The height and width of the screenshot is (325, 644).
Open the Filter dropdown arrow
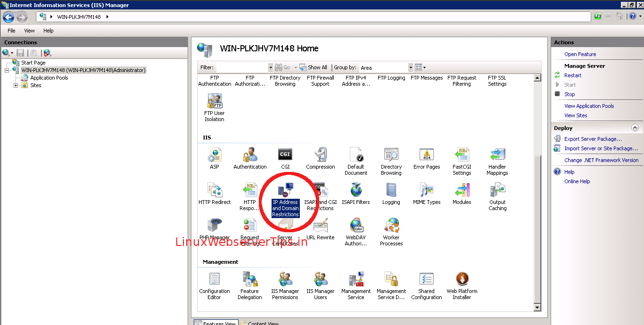tap(271, 67)
